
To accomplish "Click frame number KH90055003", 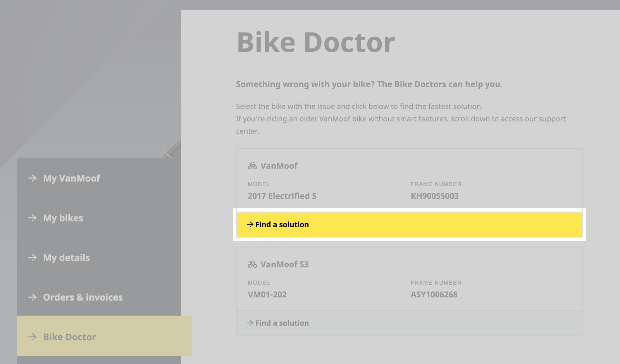I will coord(434,196).
